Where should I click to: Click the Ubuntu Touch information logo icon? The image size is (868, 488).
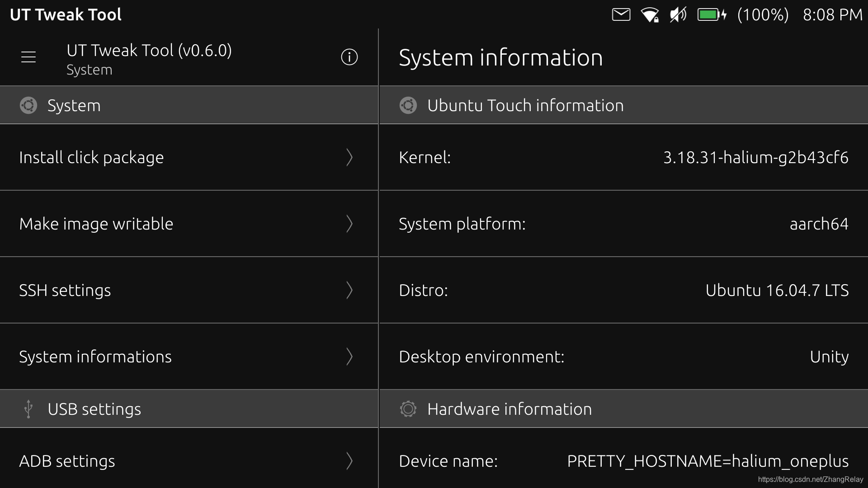[x=408, y=105]
